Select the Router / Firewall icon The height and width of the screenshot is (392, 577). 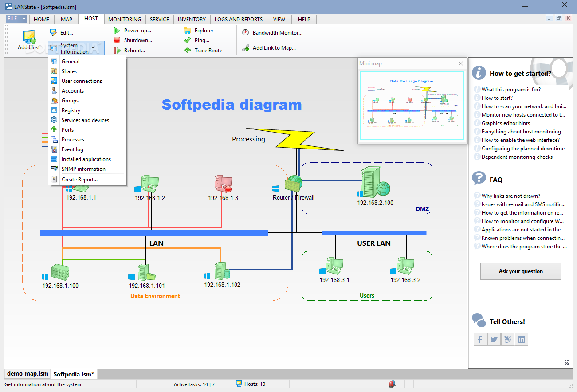(294, 183)
